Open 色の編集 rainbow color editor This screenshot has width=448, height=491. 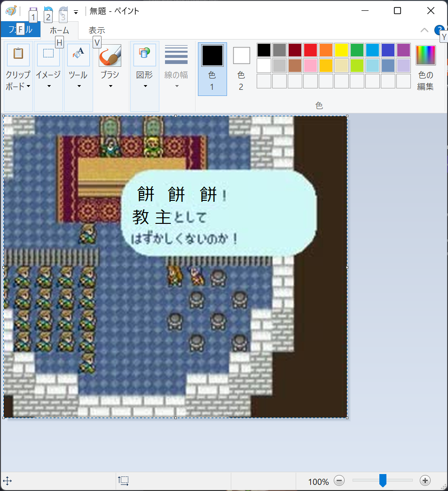tap(425, 55)
